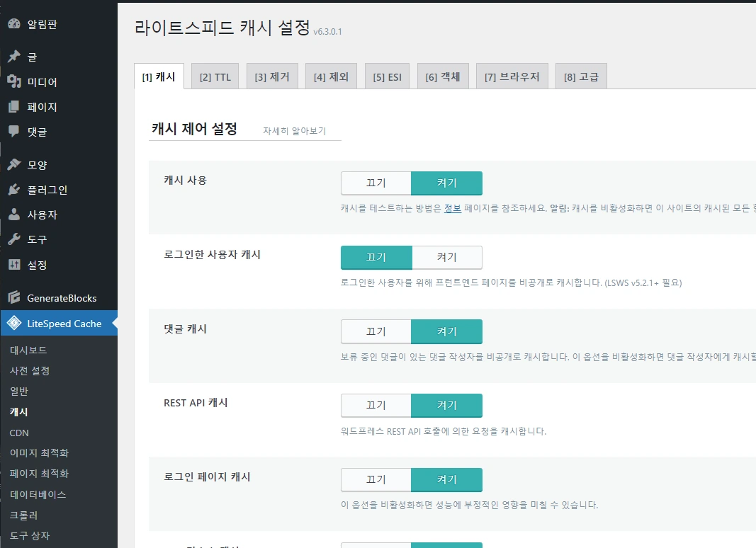The image size is (756, 548).
Task: Open the [4] 제외 tab
Action: [331, 76]
